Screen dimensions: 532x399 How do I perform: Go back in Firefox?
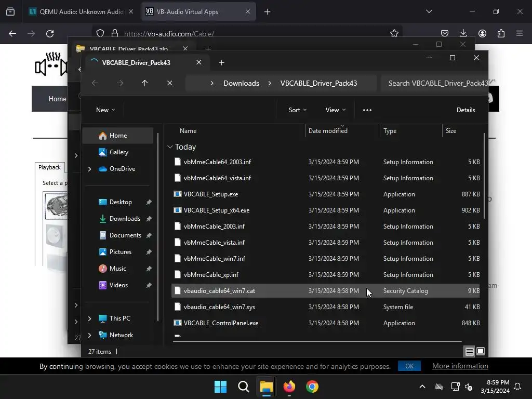tap(12, 34)
